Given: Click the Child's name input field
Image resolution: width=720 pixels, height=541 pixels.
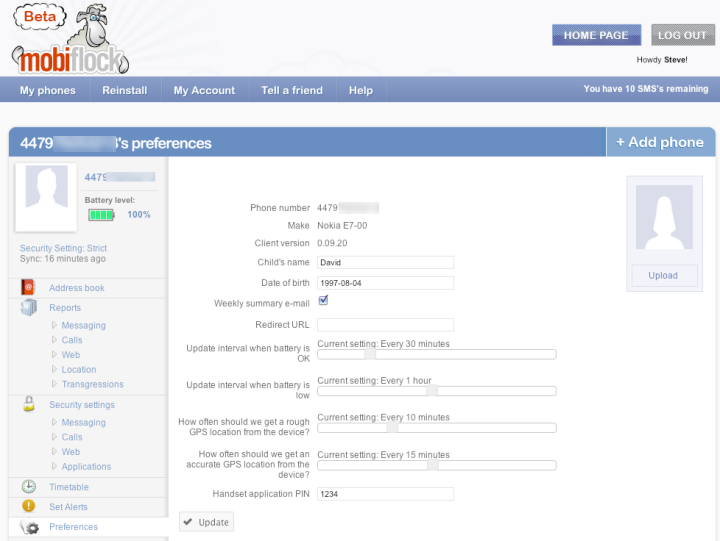Looking at the screenshot, I should pyautogui.click(x=385, y=262).
